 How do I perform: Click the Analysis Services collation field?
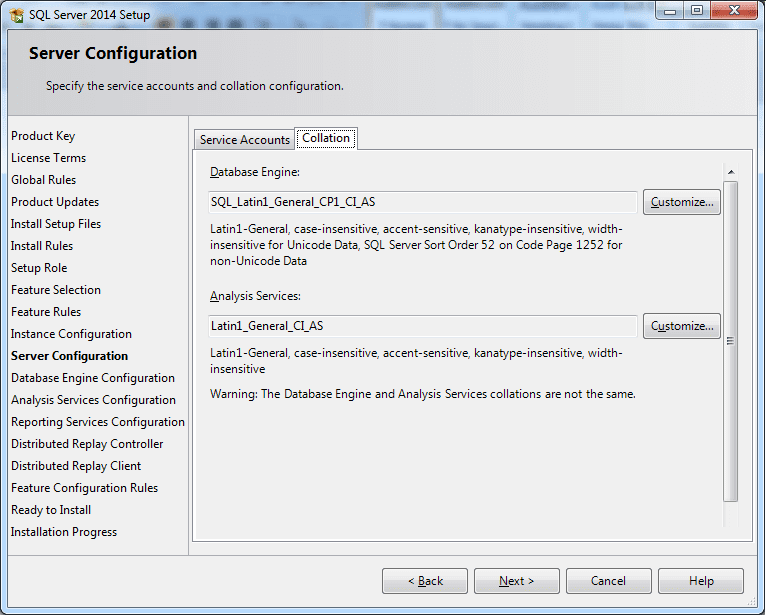coord(423,326)
